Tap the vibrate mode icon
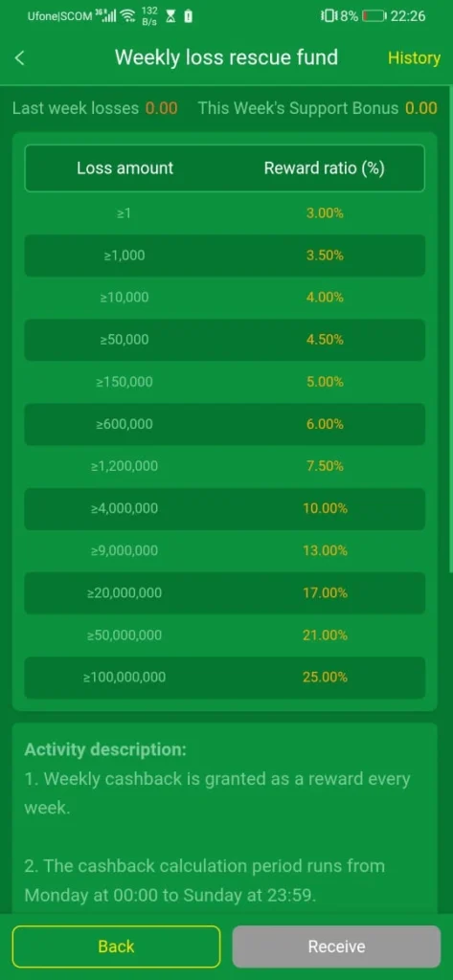This screenshot has height=980, width=453. click(x=329, y=16)
